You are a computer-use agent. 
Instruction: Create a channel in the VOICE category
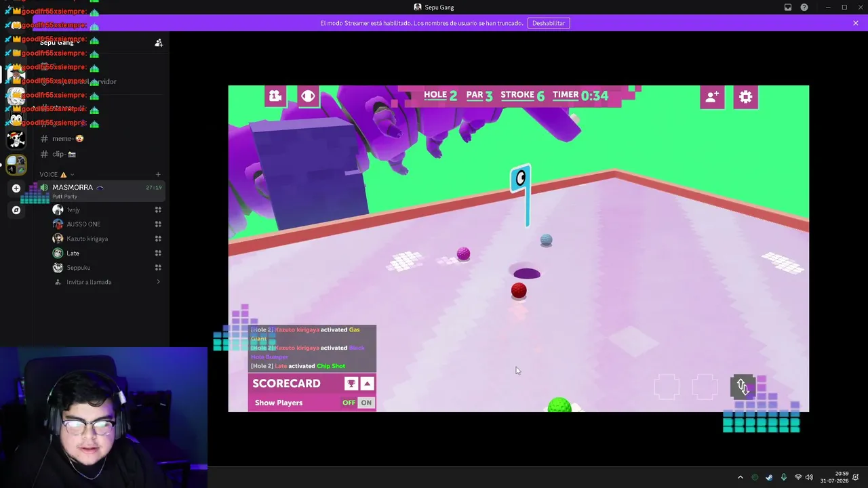pos(158,174)
